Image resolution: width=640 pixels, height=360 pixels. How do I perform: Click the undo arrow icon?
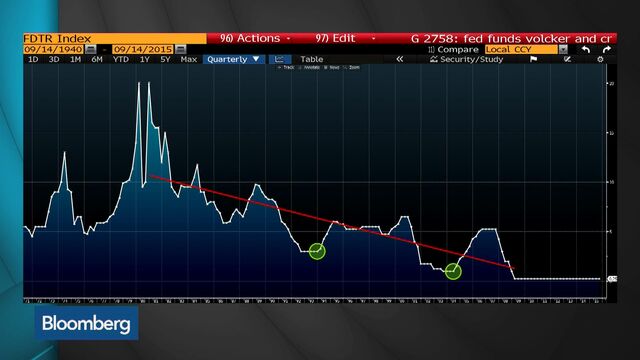click(x=586, y=49)
